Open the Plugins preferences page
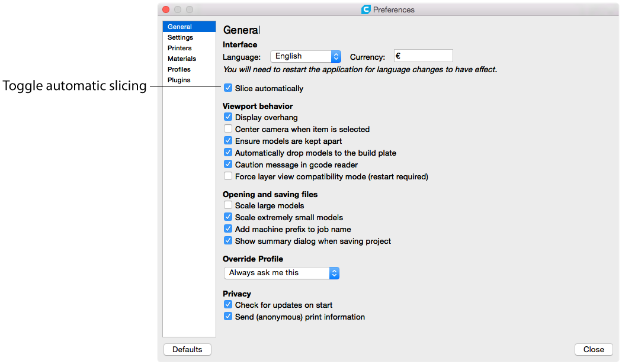622x364 pixels. click(x=189, y=80)
